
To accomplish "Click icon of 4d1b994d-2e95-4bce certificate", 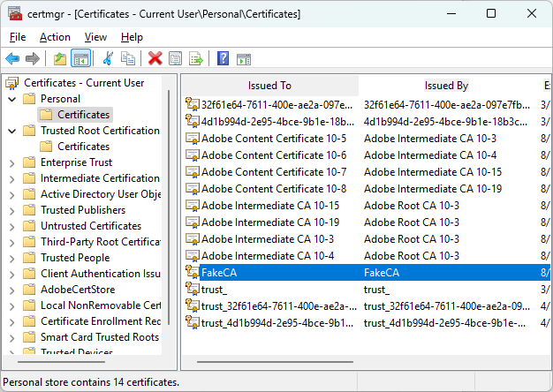I will (x=193, y=121).
